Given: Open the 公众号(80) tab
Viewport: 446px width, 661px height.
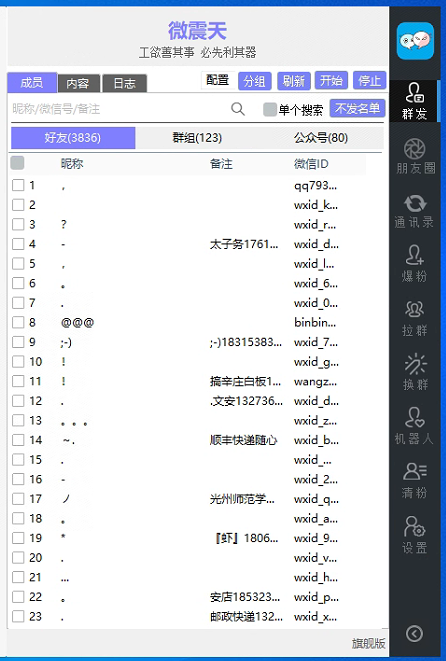Looking at the screenshot, I should (x=321, y=138).
